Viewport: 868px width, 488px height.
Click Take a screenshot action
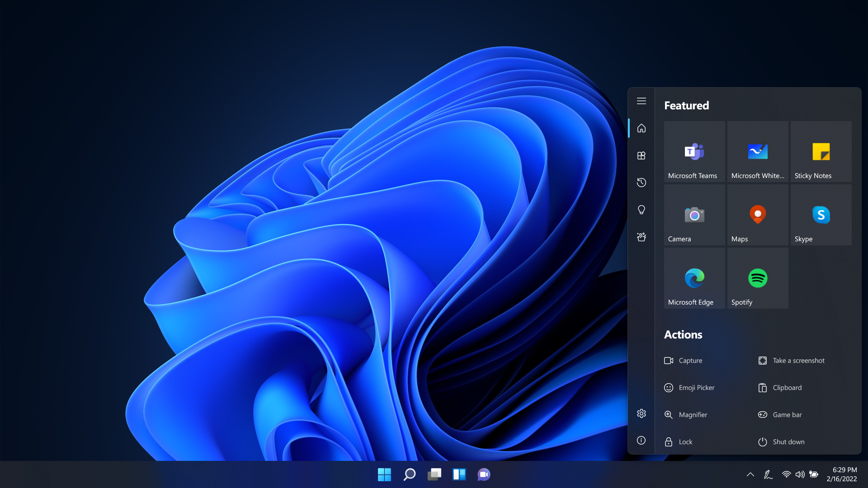pos(798,361)
